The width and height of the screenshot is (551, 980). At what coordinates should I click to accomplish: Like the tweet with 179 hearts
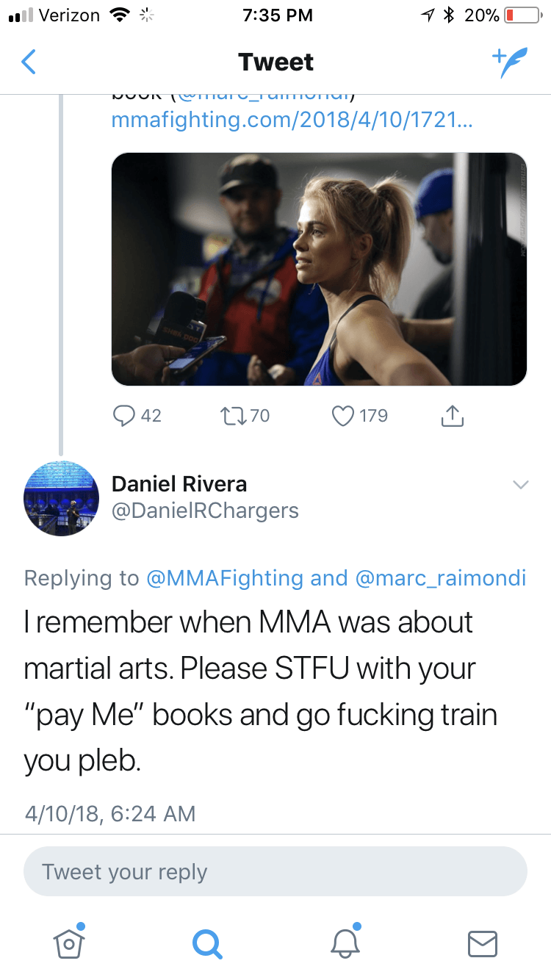[359, 416]
